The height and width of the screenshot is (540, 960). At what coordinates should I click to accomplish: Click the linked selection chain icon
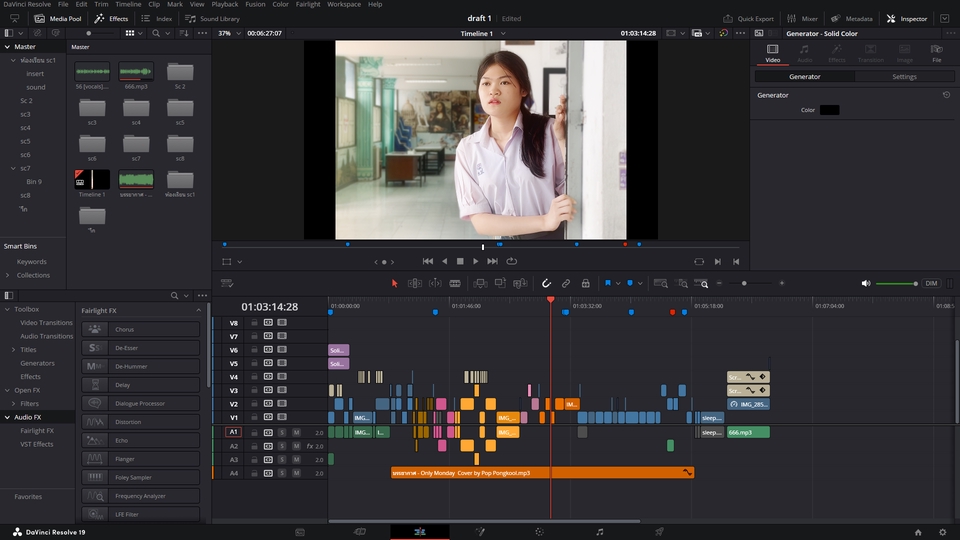[566, 284]
